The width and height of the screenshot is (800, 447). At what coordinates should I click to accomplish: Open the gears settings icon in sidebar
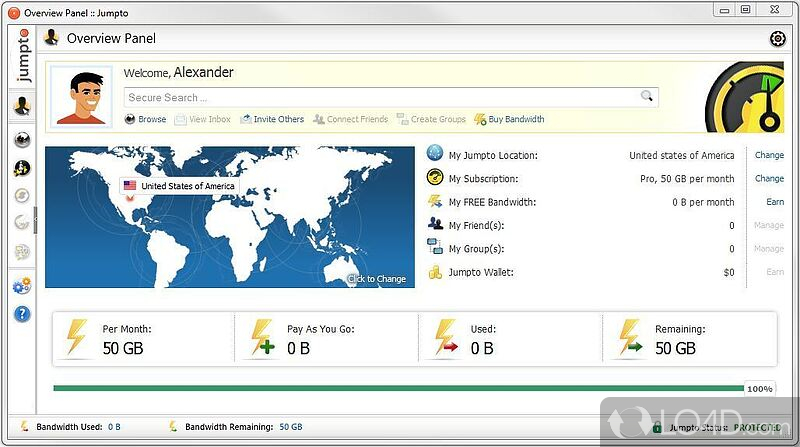pyautogui.click(x=21, y=287)
